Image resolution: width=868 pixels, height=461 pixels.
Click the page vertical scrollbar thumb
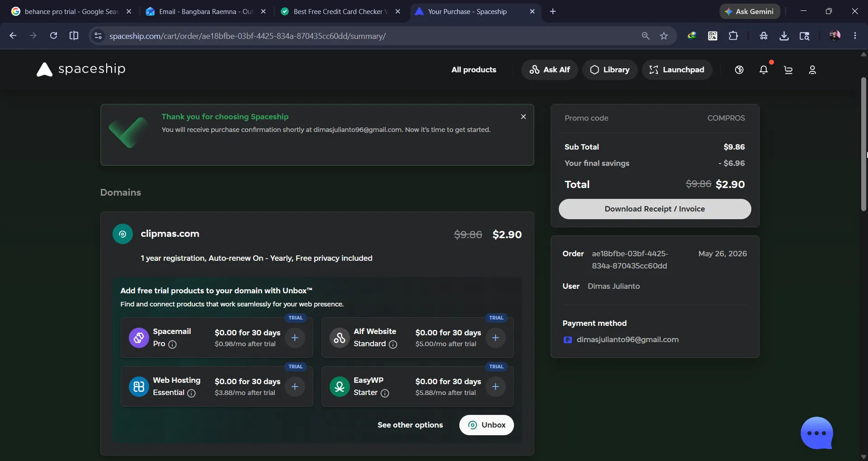click(863, 144)
